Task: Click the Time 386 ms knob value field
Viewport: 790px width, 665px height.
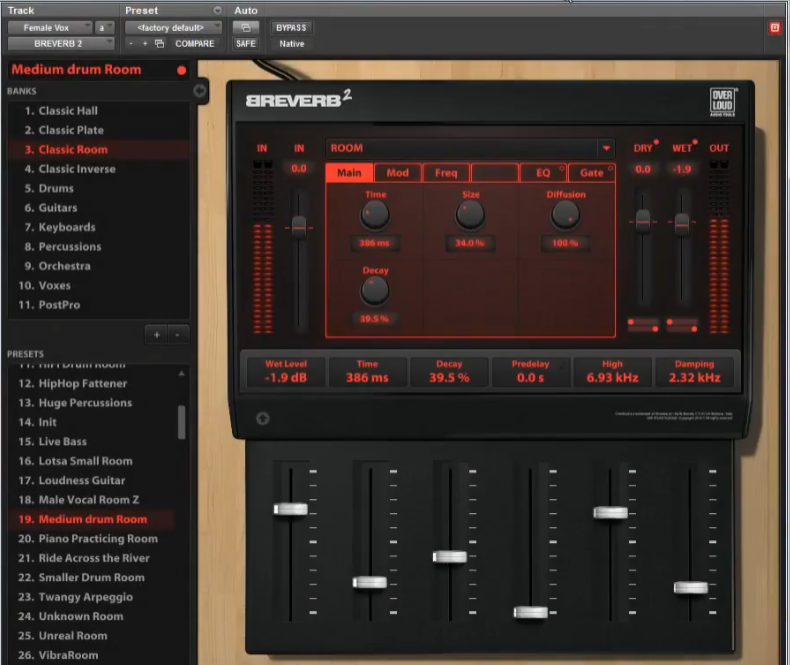Action: [374, 243]
